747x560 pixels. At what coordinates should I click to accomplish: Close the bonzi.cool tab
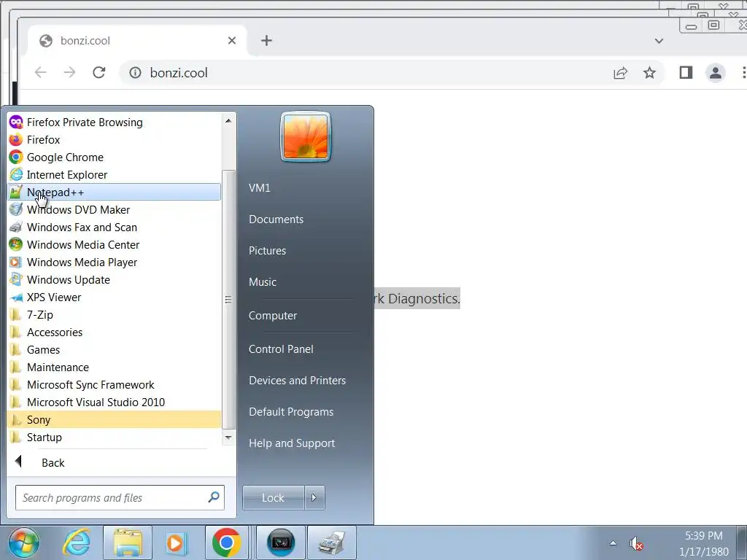[232, 41]
